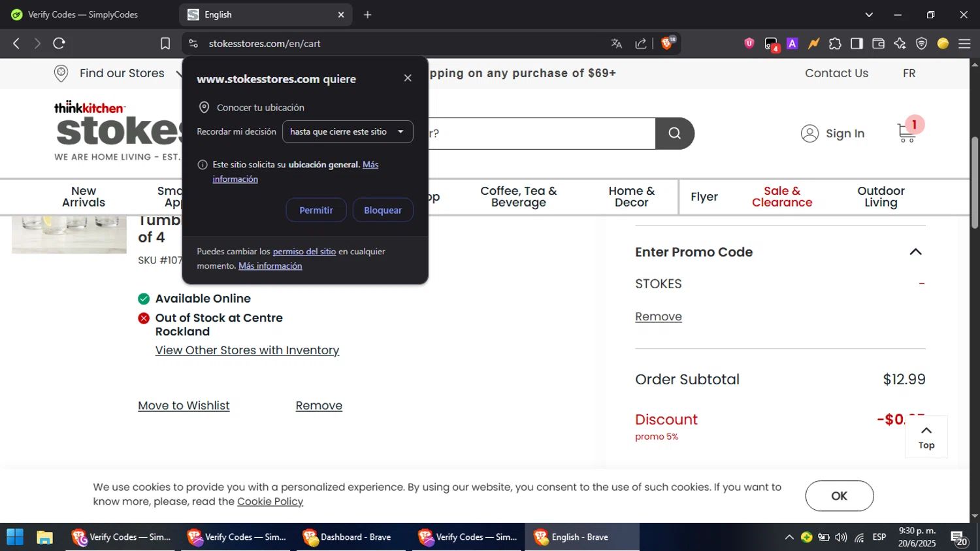The image size is (980, 551).
Task: Close the location permission popup
Action: click(408, 78)
